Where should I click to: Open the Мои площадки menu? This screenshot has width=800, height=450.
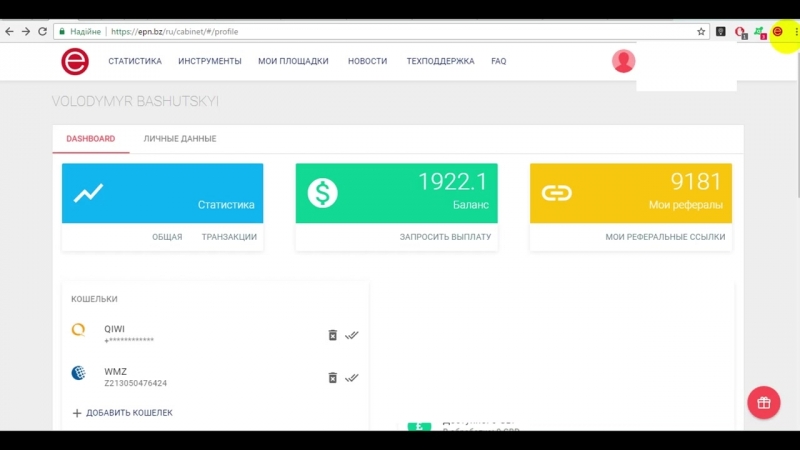coord(293,61)
